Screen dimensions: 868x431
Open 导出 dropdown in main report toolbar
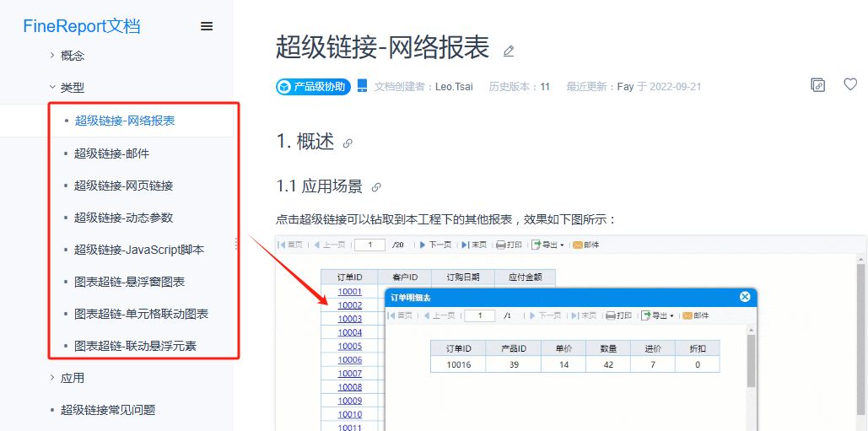[548, 245]
